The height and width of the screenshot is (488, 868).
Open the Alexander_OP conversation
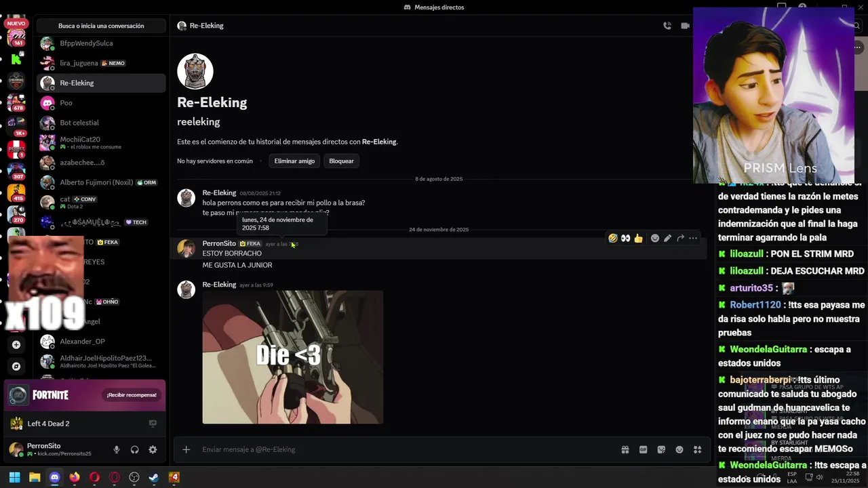[x=101, y=342]
